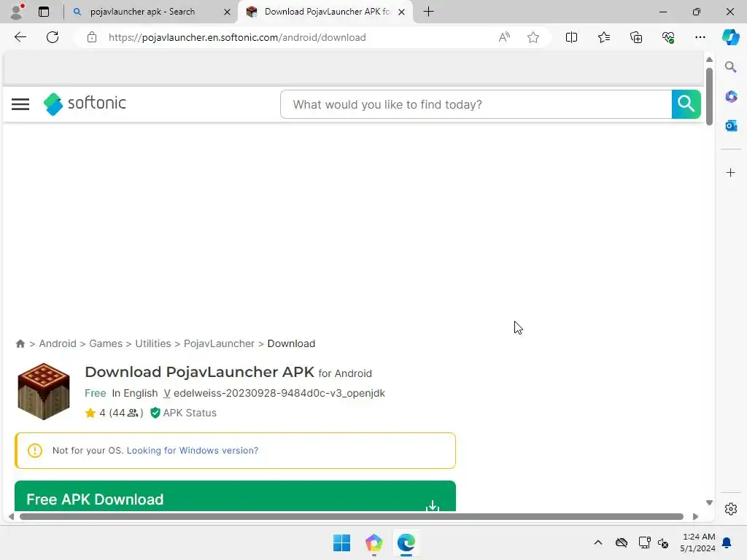Open split screen view
This screenshot has height=560, width=747.
(571, 37)
